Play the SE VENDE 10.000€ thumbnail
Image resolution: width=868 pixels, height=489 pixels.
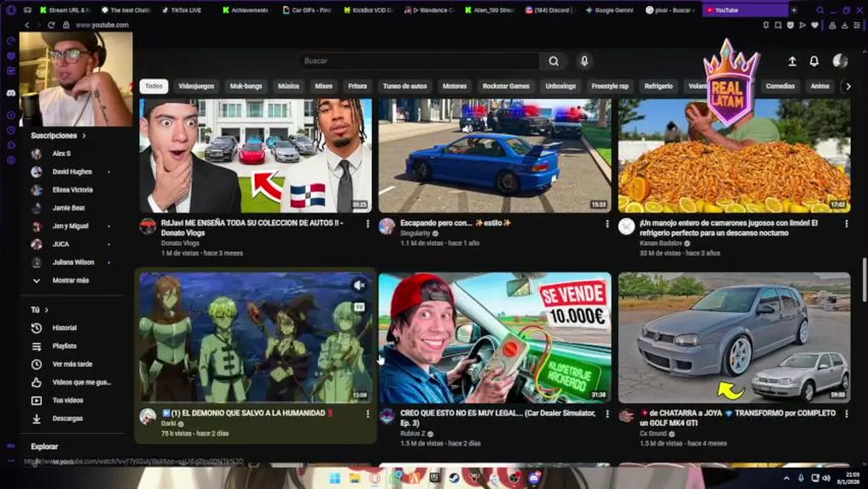(495, 338)
